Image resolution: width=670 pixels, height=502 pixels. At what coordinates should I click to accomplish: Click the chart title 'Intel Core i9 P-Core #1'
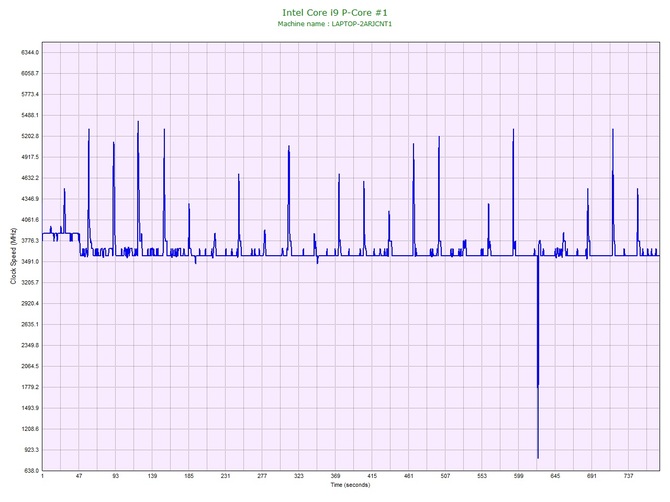point(335,13)
